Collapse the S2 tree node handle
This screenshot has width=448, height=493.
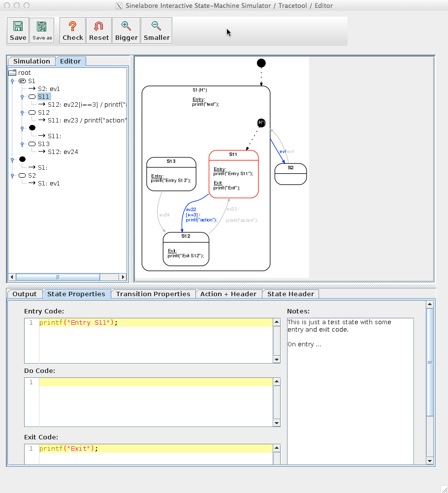[x=12, y=176]
